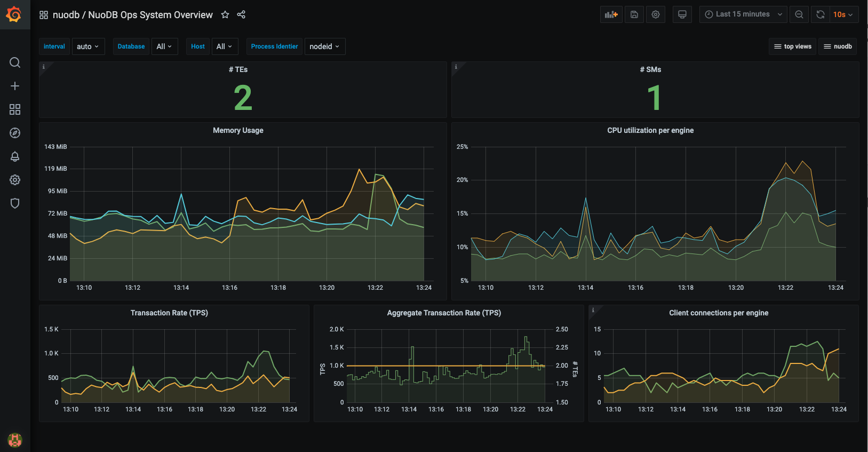Viewport: 868px width, 452px height.
Task: Open the interval auto dropdown
Action: pos(87,46)
